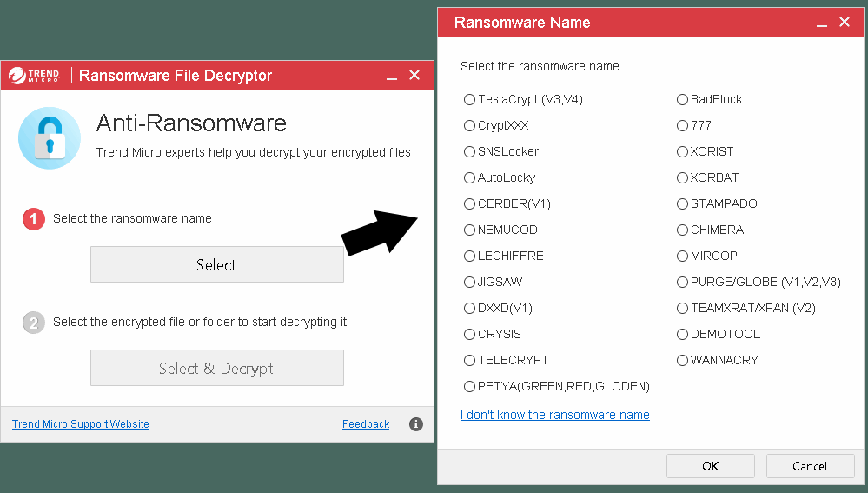Confirm selection with OK button

[x=710, y=466]
